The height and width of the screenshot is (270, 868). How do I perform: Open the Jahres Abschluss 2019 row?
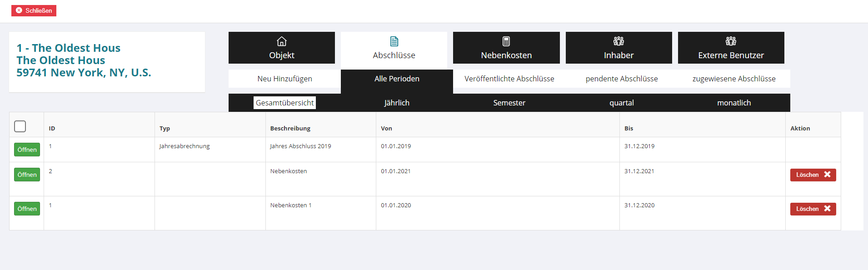27,150
